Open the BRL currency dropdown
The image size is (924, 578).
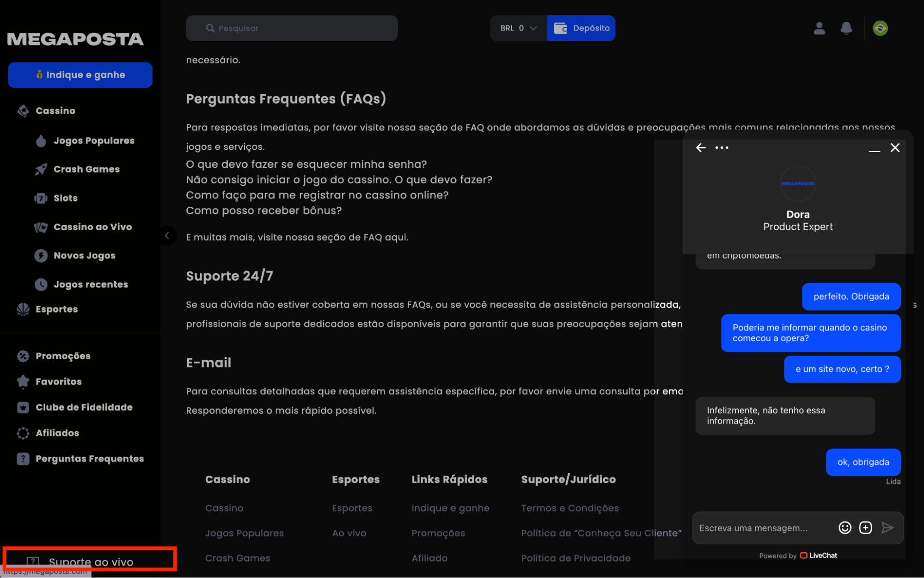[x=519, y=28]
